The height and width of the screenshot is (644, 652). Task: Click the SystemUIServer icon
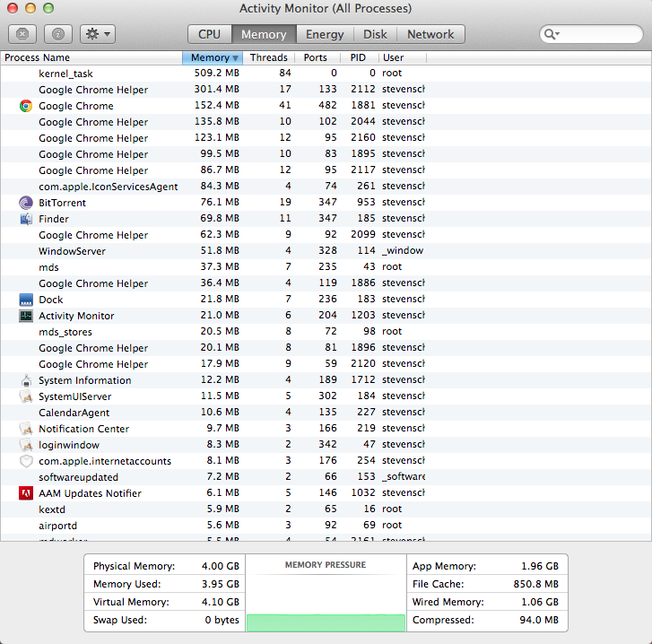pyautogui.click(x=26, y=396)
